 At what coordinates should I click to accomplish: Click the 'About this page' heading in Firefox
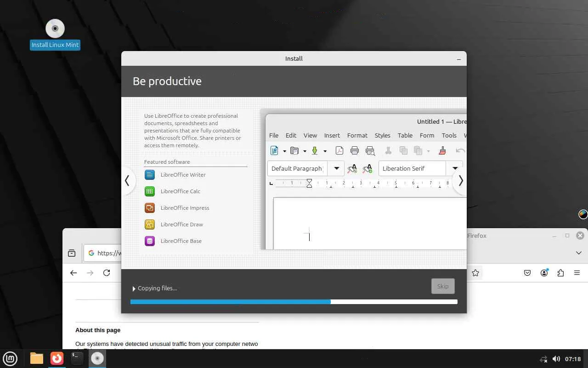[x=98, y=330]
